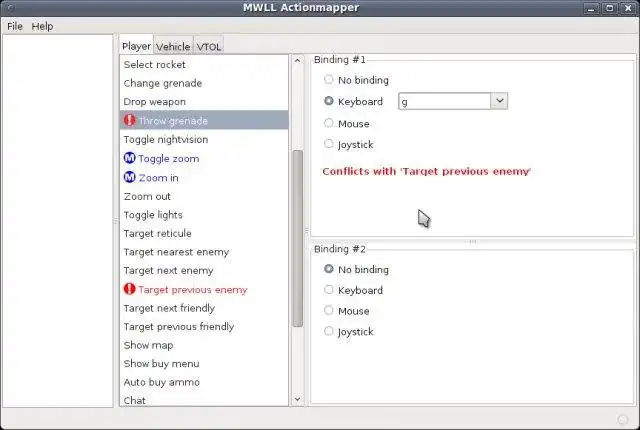Select 'Auto buy ammo' action
640x430 pixels.
pos(204,382)
